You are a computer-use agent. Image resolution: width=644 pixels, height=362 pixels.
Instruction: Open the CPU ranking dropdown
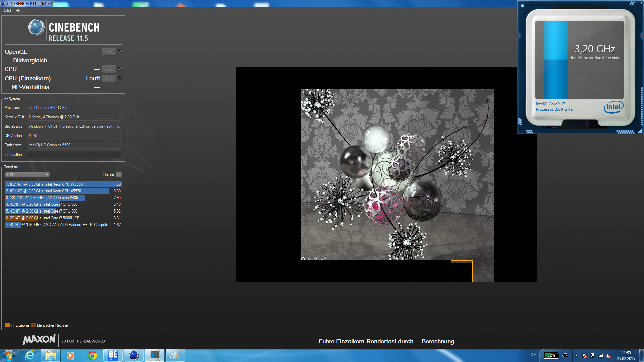tap(28, 175)
